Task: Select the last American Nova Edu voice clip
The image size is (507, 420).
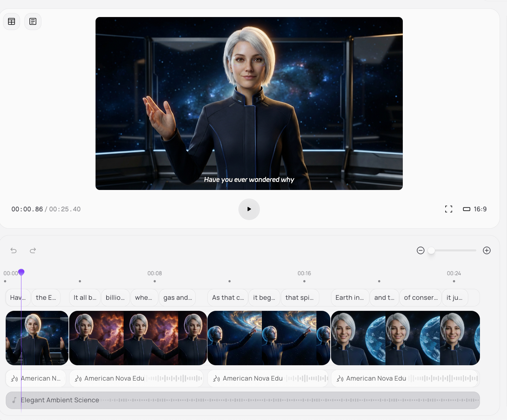Action: click(x=405, y=379)
